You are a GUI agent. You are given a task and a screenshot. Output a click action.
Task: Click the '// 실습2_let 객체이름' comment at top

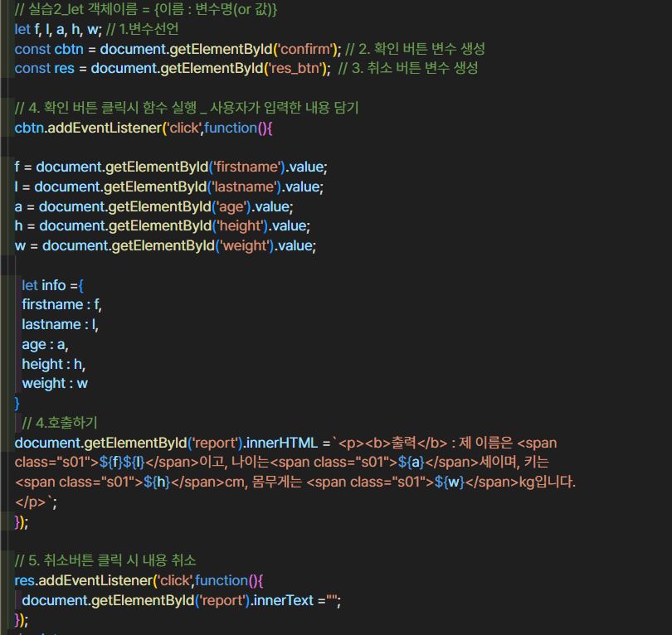146,9
